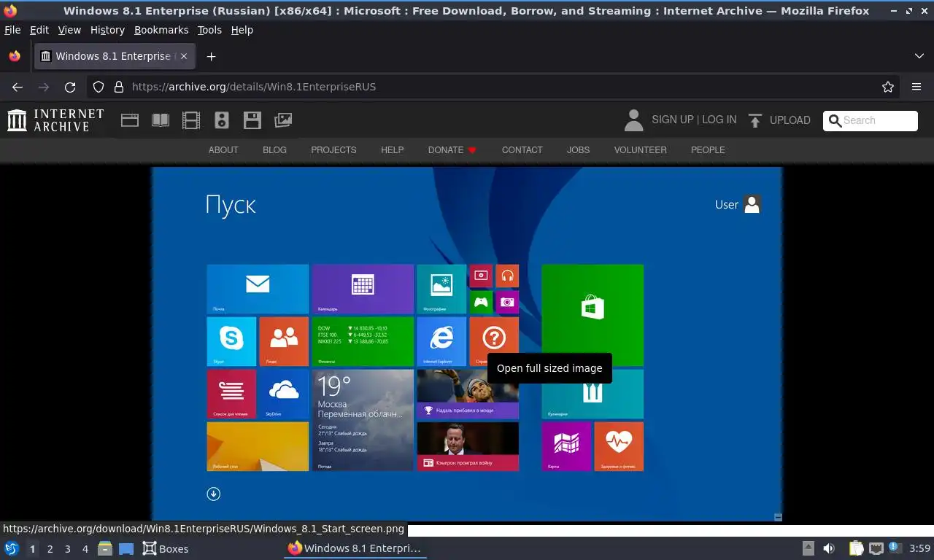Open the Bookmarks menu

click(x=161, y=30)
